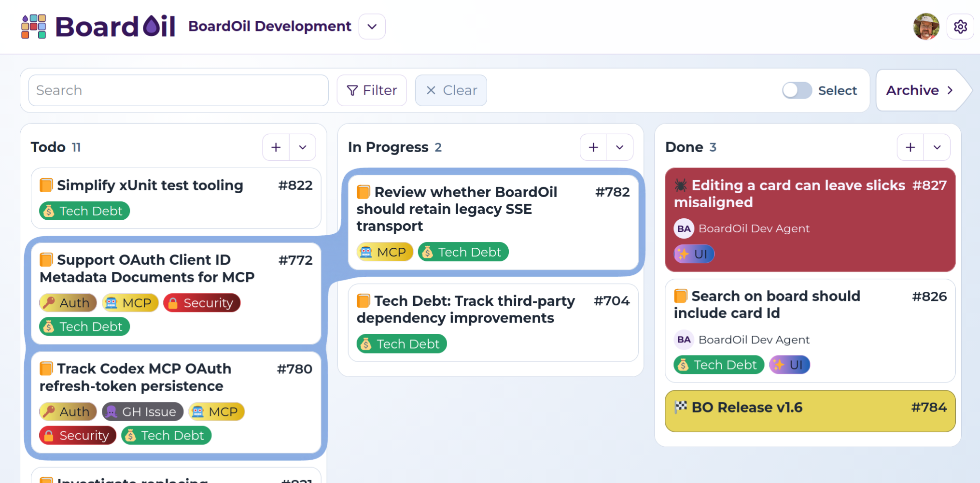Viewport: 980px width, 483px height.
Task: Click bug icon on card #827
Action: click(x=681, y=185)
